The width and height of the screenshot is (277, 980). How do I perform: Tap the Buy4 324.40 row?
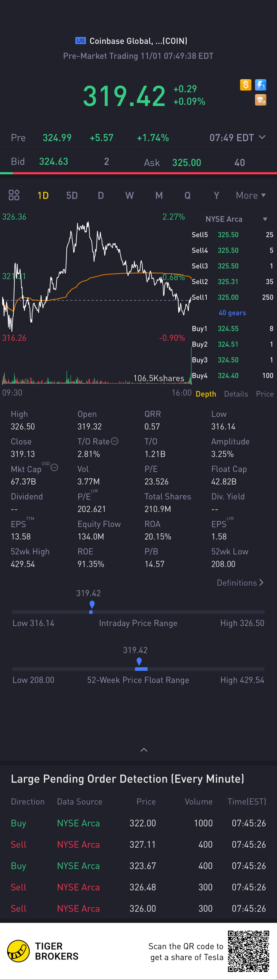click(x=232, y=376)
